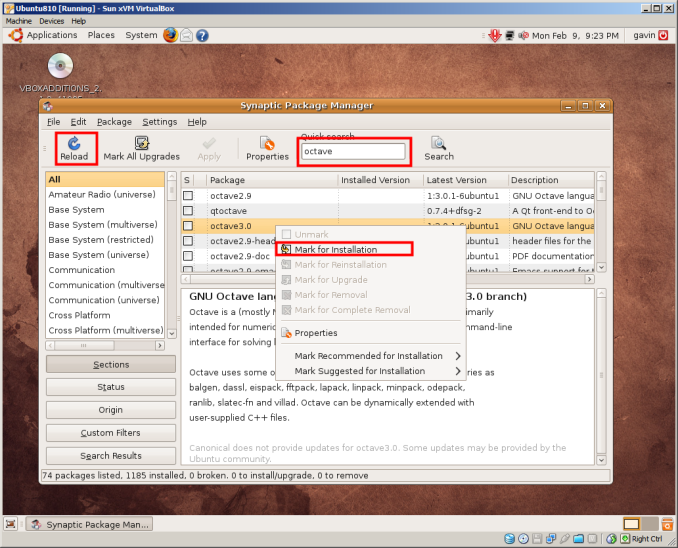Click VirtualBox USB status icon
The height and width of the screenshot is (548, 678).
click(565, 538)
